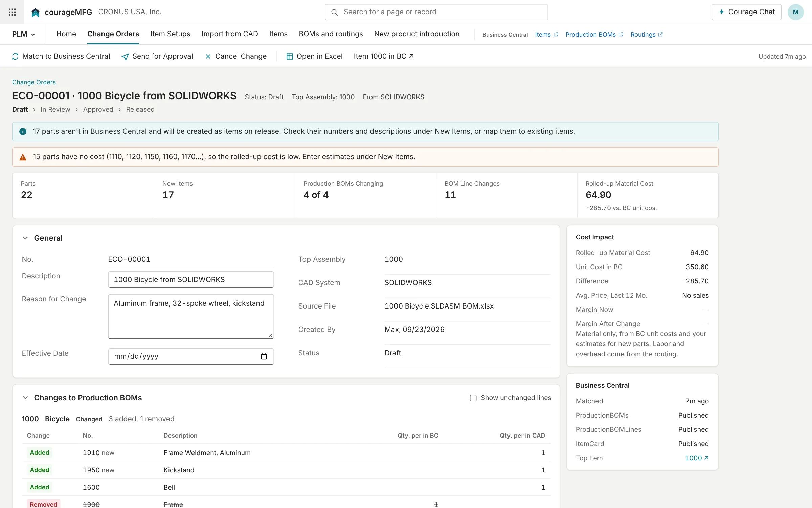Click Open in Excel text

click(x=319, y=56)
